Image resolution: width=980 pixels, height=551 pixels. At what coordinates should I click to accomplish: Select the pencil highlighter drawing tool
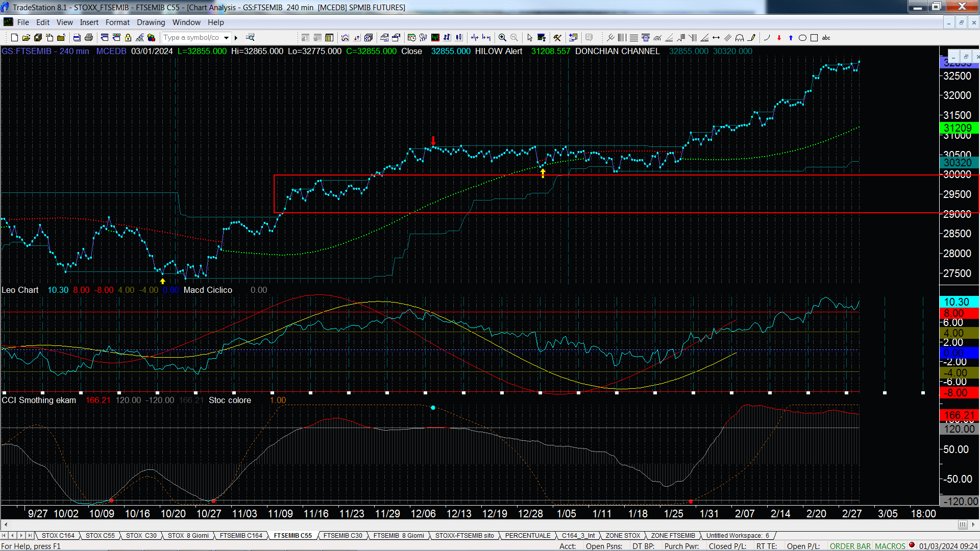[x=751, y=37]
